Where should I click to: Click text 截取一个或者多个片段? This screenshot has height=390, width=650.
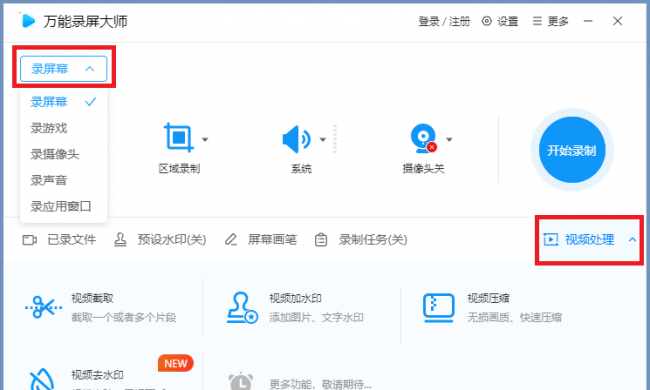pos(124,317)
